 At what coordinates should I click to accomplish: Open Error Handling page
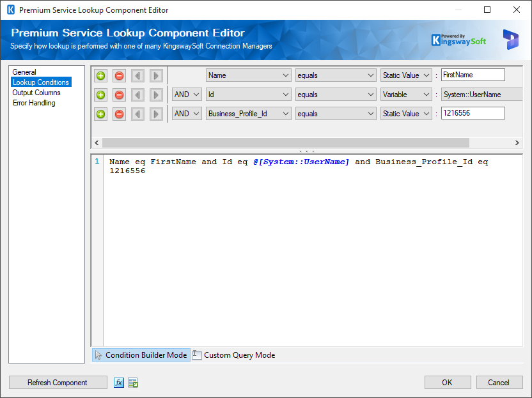click(34, 103)
